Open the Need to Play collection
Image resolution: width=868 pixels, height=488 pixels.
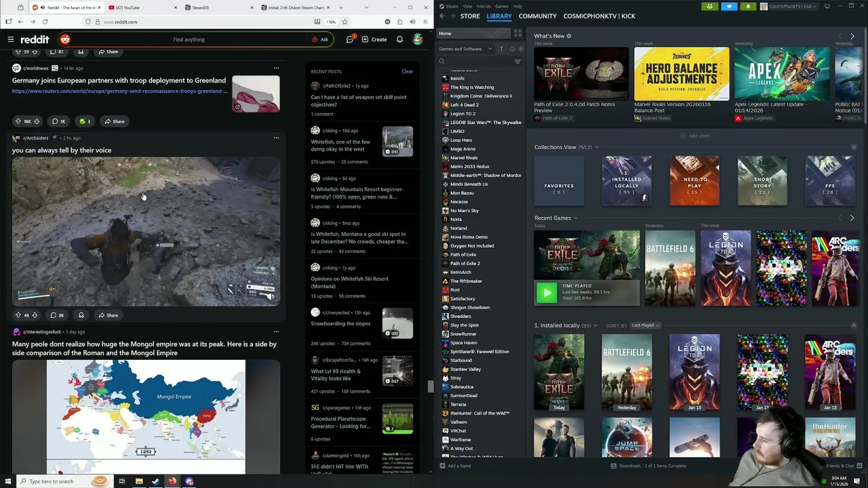[694, 180]
